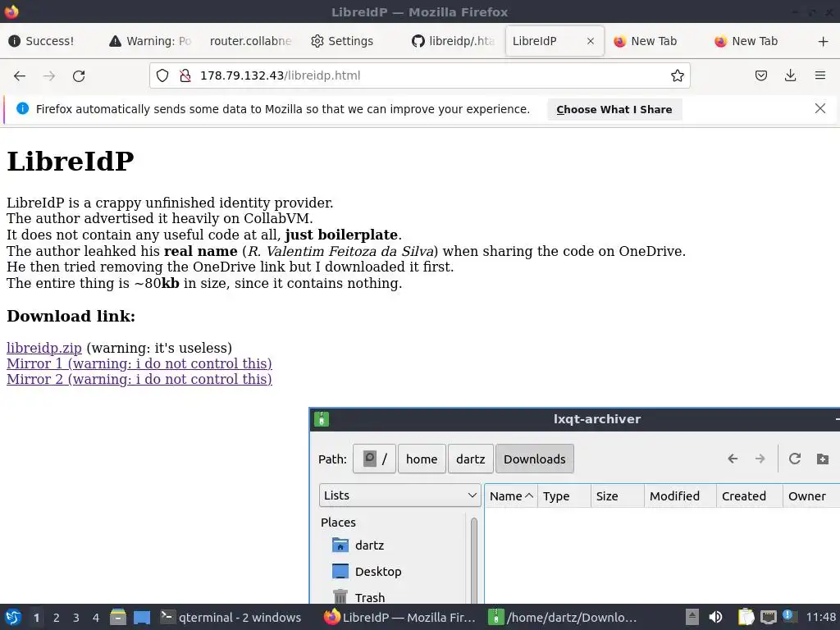Open the Mirror 1 download link
Image resolution: width=840 pixels, height=630 pixels.
[139, 363]
